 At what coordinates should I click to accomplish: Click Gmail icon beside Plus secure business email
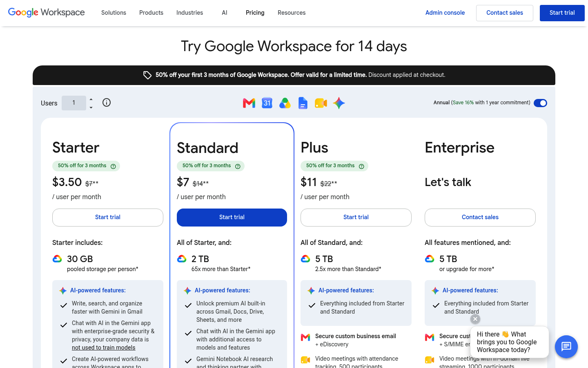(x=305, y=337)
